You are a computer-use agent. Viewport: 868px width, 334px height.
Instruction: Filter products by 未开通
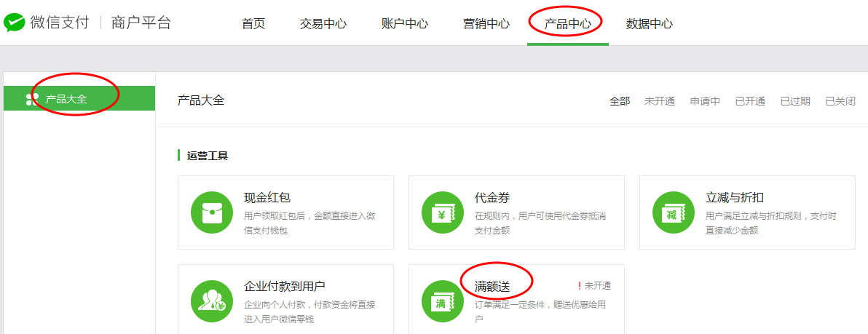pos(659,101)
